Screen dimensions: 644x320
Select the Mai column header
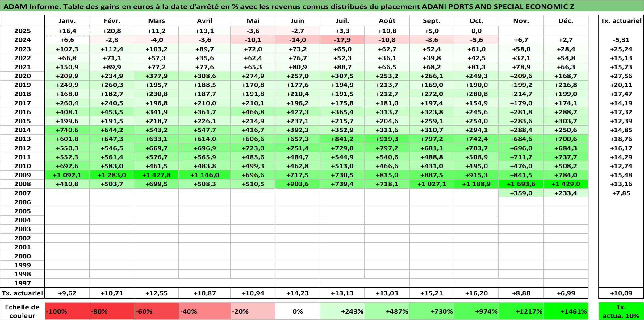tap(253, 21)
